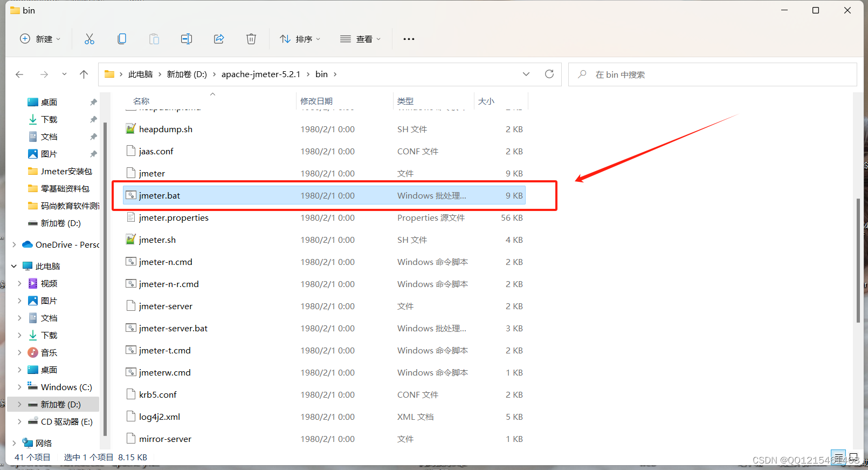Go back with the back arrow

pos(19,74)
